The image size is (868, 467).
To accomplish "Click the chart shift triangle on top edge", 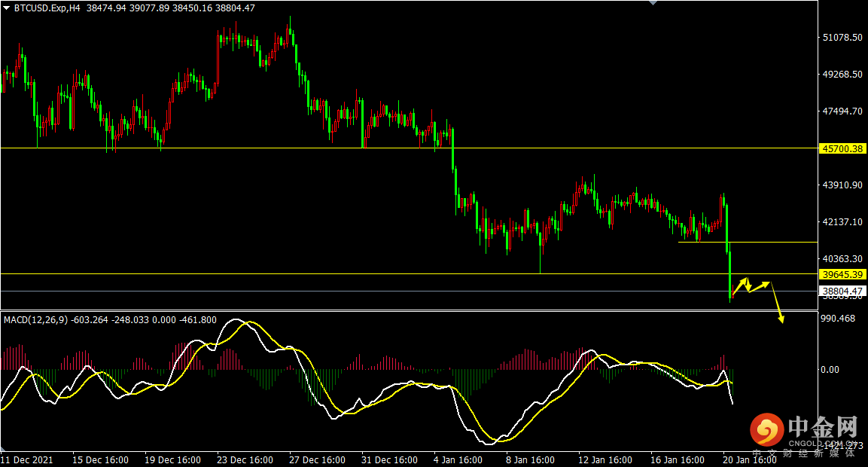I will point(651,4).
